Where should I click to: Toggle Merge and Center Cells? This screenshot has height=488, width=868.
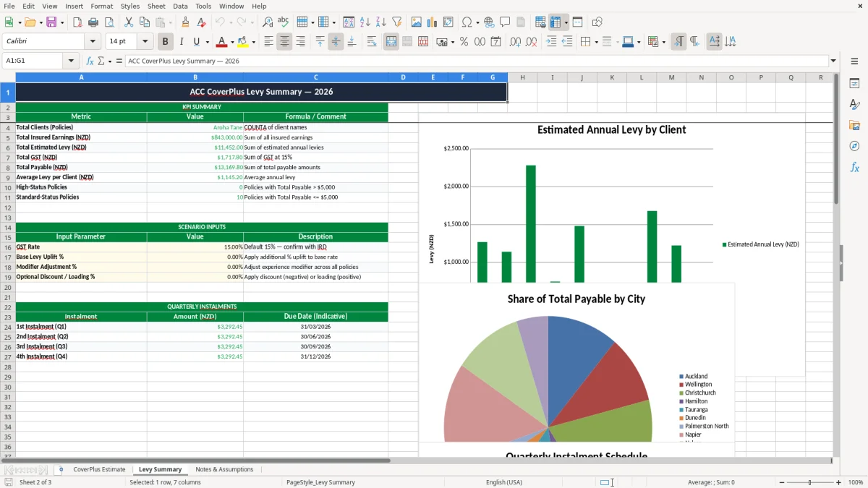pos(391,42)
